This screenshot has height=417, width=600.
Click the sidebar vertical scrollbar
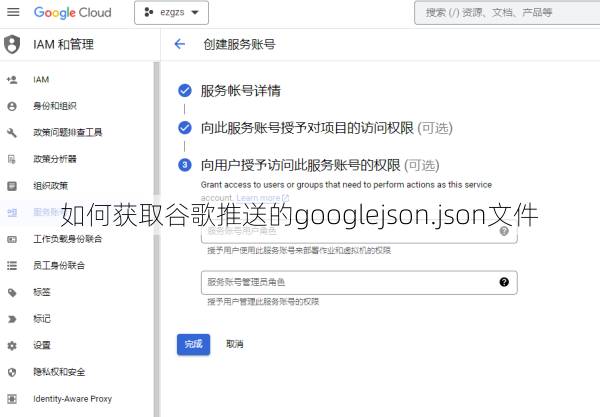tap(156, 239)
